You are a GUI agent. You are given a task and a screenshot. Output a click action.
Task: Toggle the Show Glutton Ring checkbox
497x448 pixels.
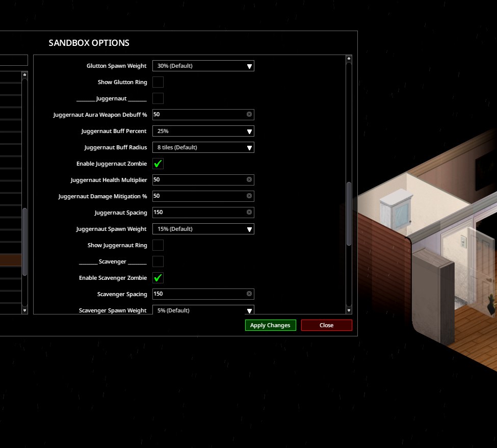click(158, 82)
